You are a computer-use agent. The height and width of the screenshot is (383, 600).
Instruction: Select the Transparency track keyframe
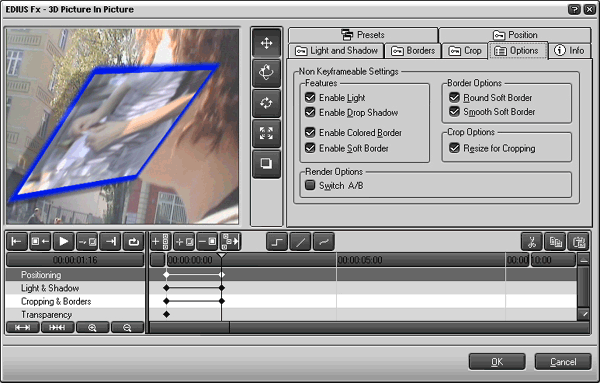[x=166, y=315]
